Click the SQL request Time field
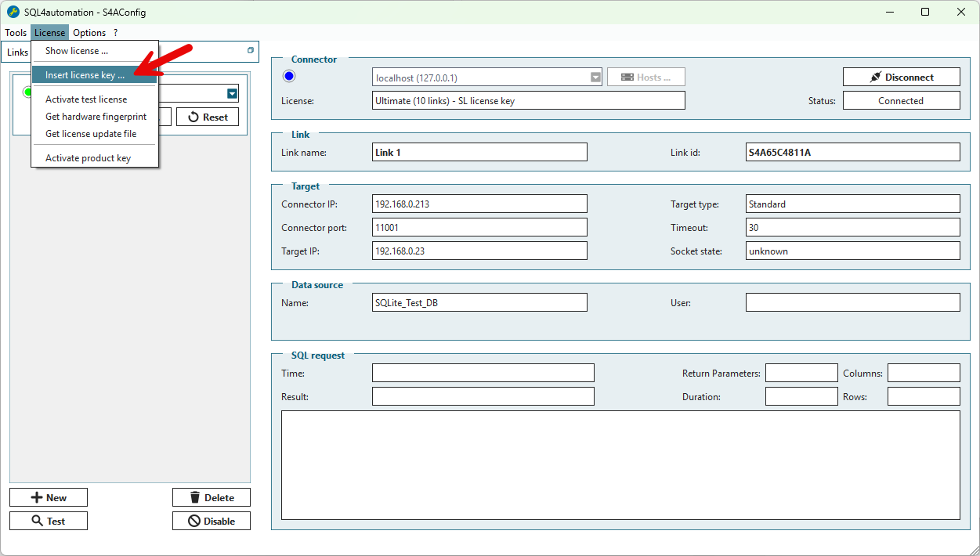Image resolution: width=980 pixels, height=556 pixels. [483, 373]
